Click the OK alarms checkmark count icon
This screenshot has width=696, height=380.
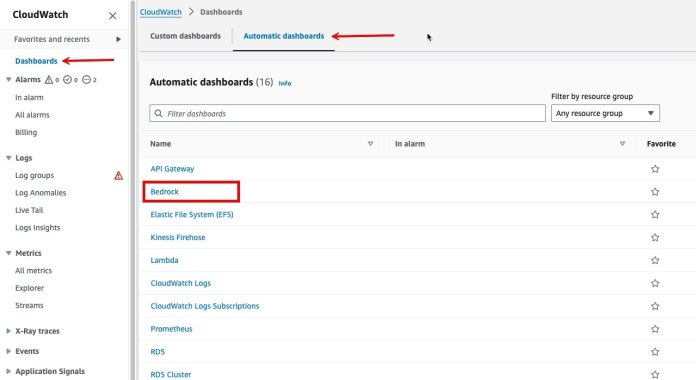tap(67, 79)
